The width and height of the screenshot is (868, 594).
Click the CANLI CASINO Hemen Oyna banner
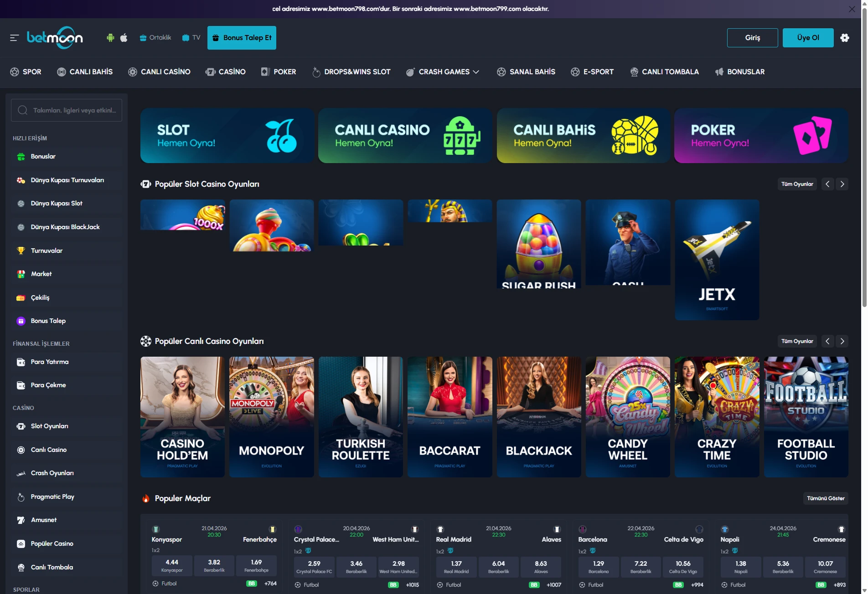405,136
